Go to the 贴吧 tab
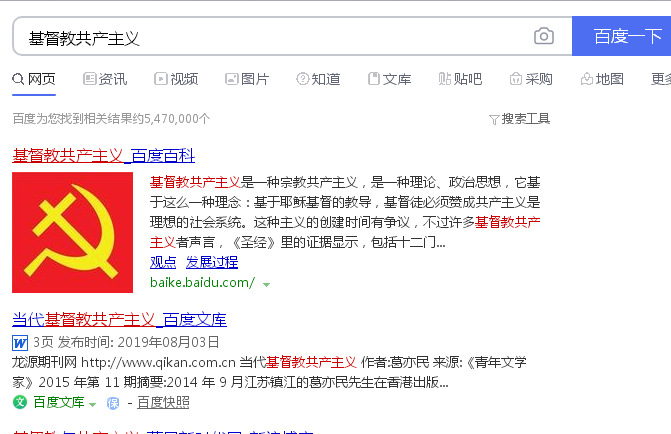The height and width of the screenshot is (434, 671). [x=460, y=79]
